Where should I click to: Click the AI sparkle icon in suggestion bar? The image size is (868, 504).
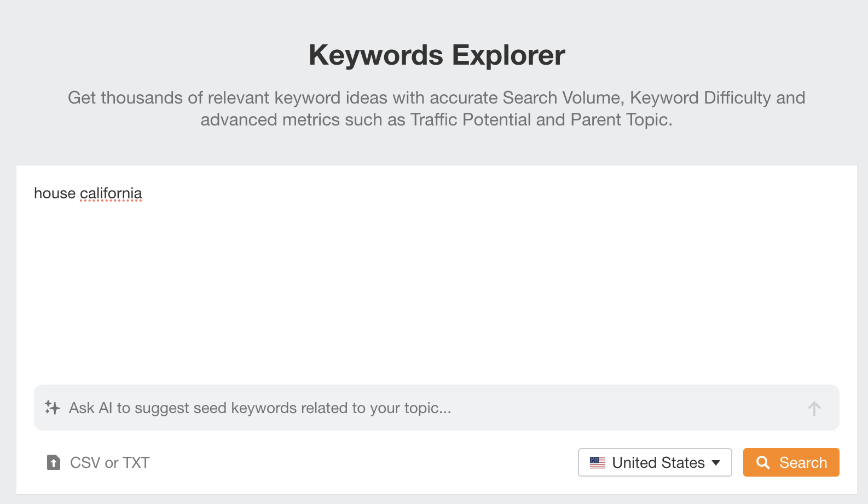coord(52,408)
